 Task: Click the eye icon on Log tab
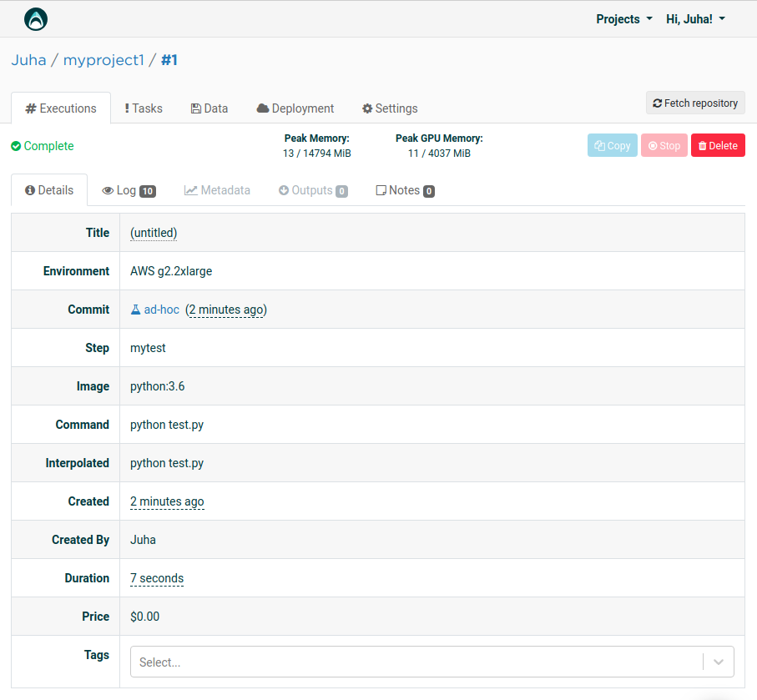108,191
